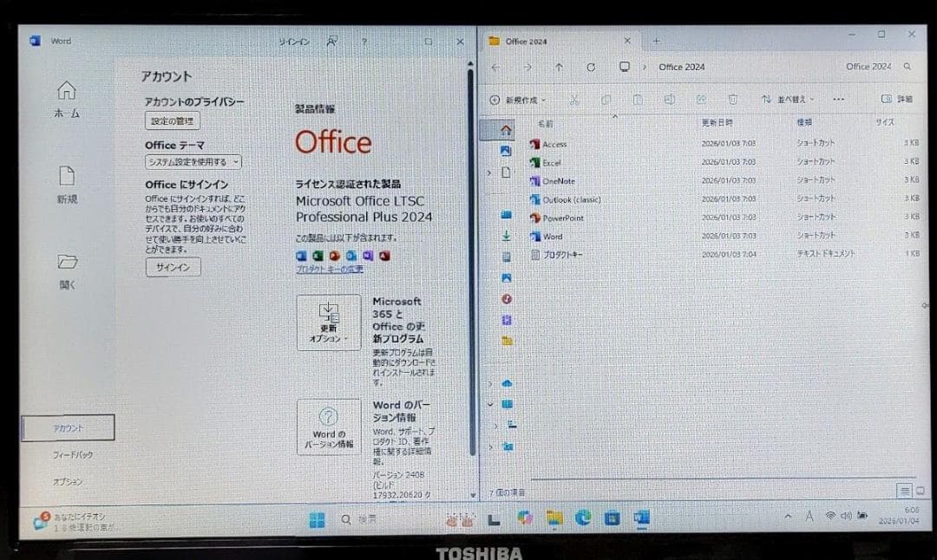Refresh the Office 2024 folder view
This screenshot has width=937, height=560.
coord(593,67)
